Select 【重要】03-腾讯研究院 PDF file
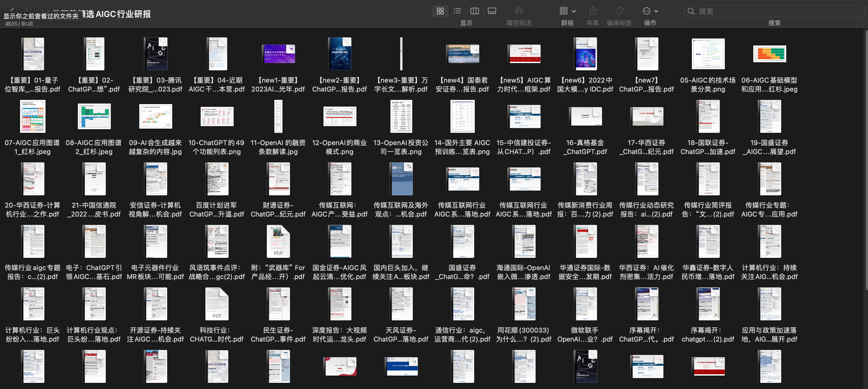Screen dimensions: 868x389 click(x=155, y=54)
